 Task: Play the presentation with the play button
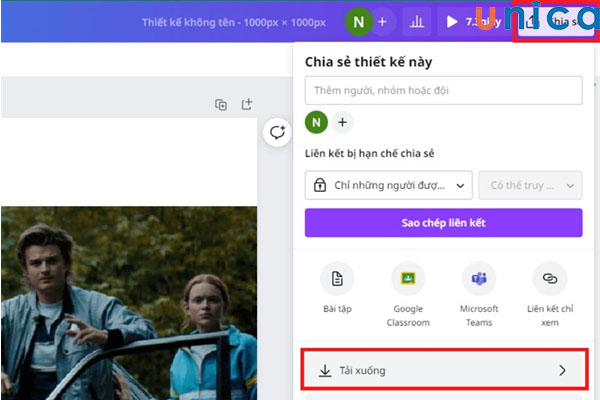[452, 22]
